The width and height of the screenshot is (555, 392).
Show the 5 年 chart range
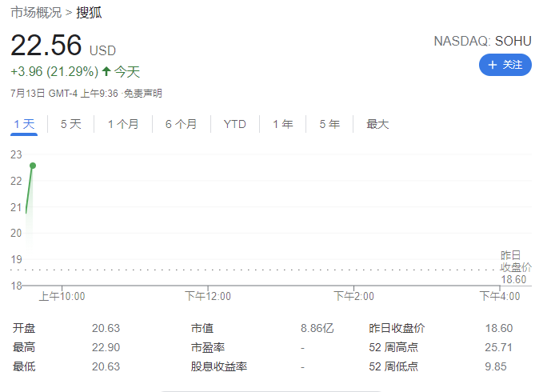[329, 124]
